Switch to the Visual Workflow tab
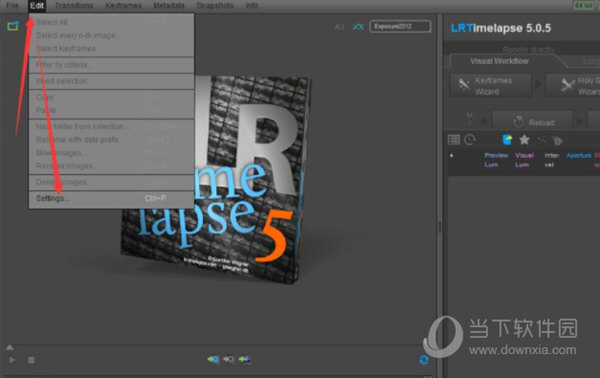Screen dimensions: 600x378 tap(499, 61)
